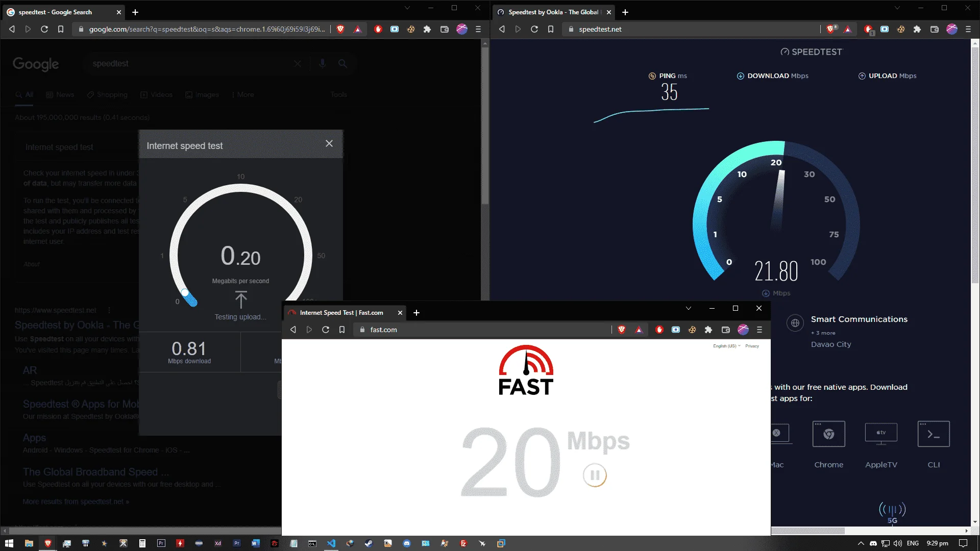This screenshot has width=980, height=551.
Task: Reload the speedtest.net page
Action: tap(534, 29)
